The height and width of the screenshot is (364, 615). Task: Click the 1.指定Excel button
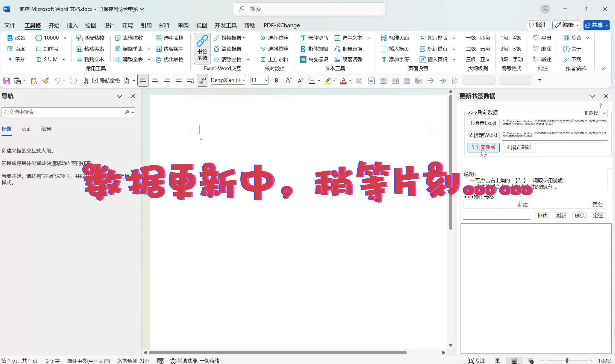coord(483,123)
